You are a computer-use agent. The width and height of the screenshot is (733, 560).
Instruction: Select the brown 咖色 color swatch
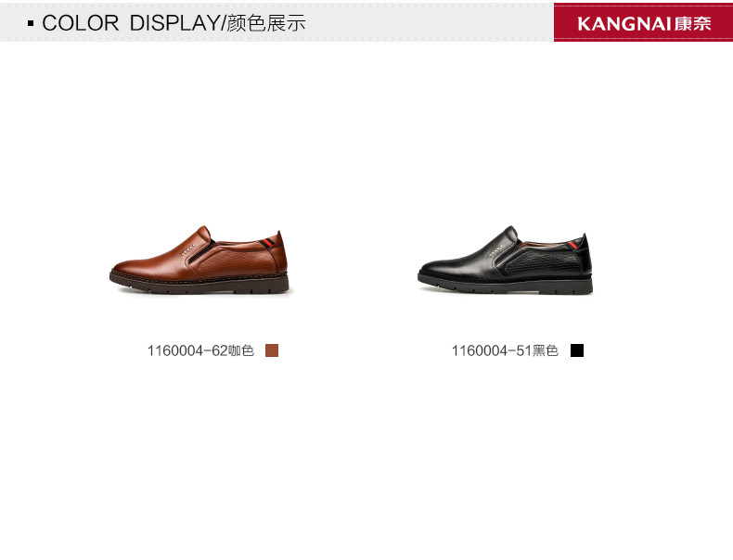click(272, 350)
